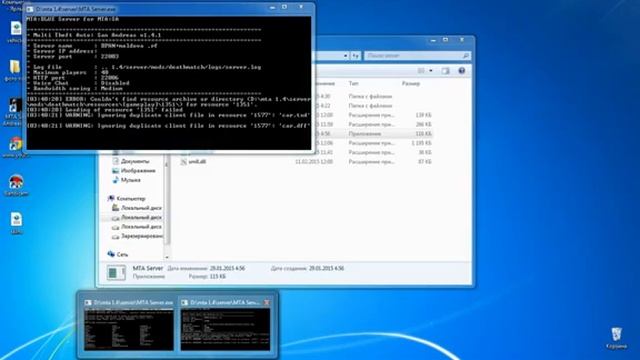
Task: Sort files by the Размер column header
Action: point(411,83)
